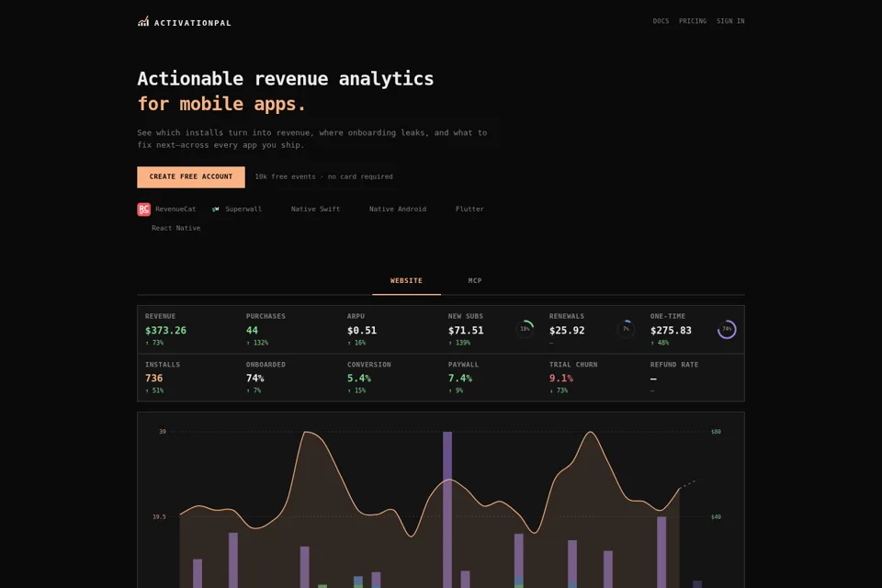Click the Superwall logo icon
Viewport: 882px width, 588px height.
[x=215, y=209]
